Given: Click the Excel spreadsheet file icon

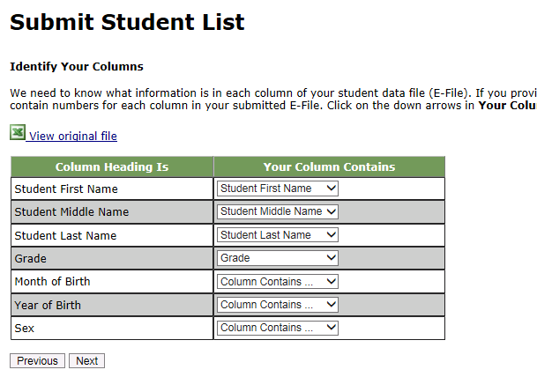Looking at the screenshot, I should [18, 132].
